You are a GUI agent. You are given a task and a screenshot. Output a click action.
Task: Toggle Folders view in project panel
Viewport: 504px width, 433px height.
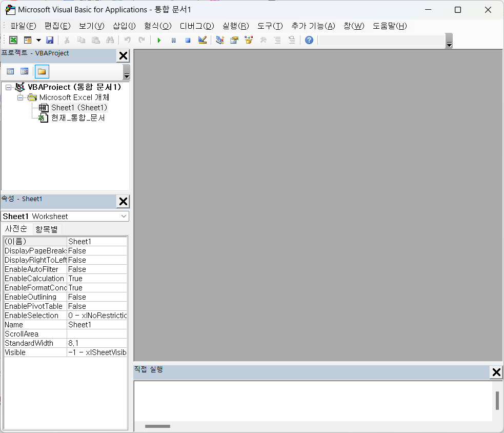pyautogui.click(x=42, y=71)
